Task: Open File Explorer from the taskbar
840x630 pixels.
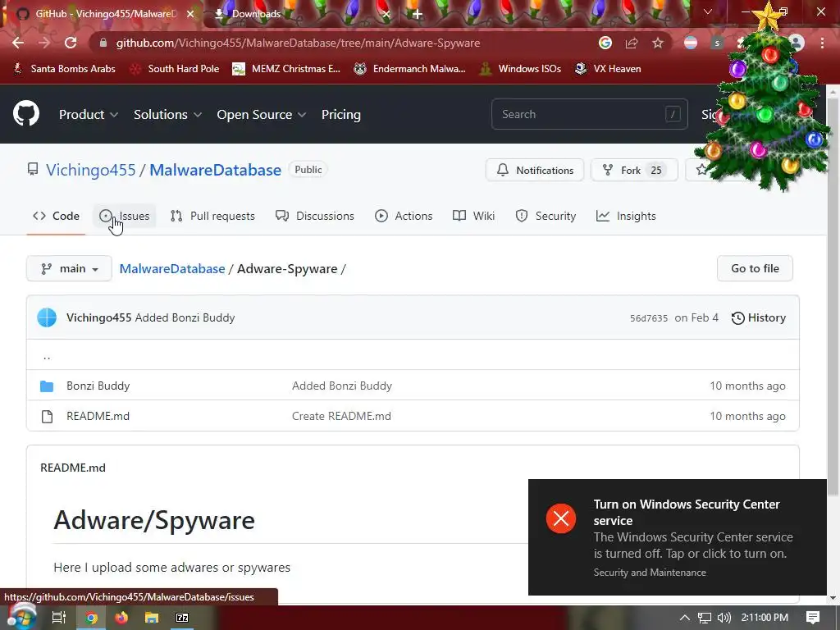Action: click(x=152, y=618)
